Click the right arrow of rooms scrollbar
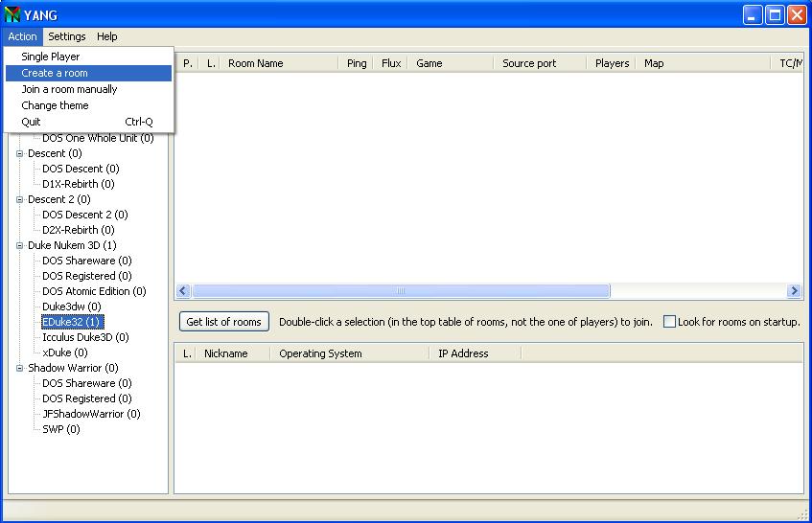812x523 pixels. pos(794,291)
